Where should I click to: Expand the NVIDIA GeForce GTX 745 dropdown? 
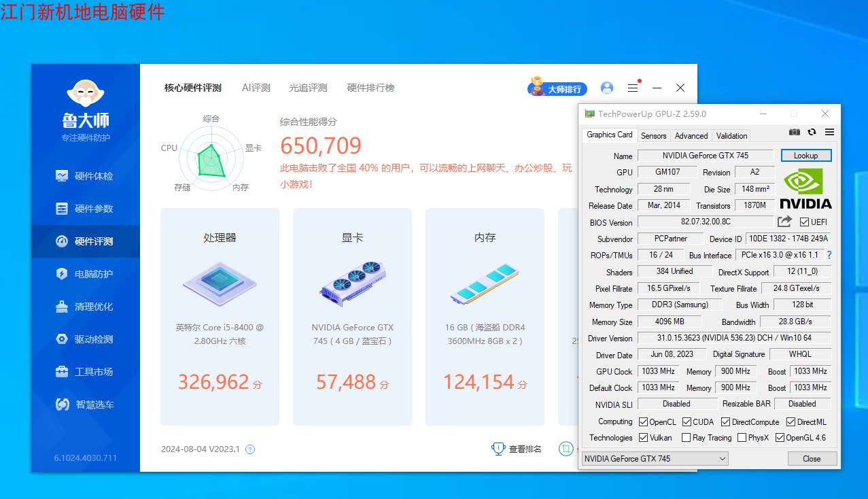(x=655, y=459)
